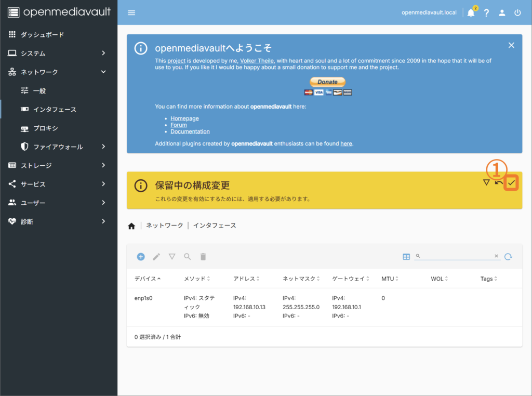The image size is (532, 396).
Task: Show pending changes details triangle
Action: click(486, 182)
